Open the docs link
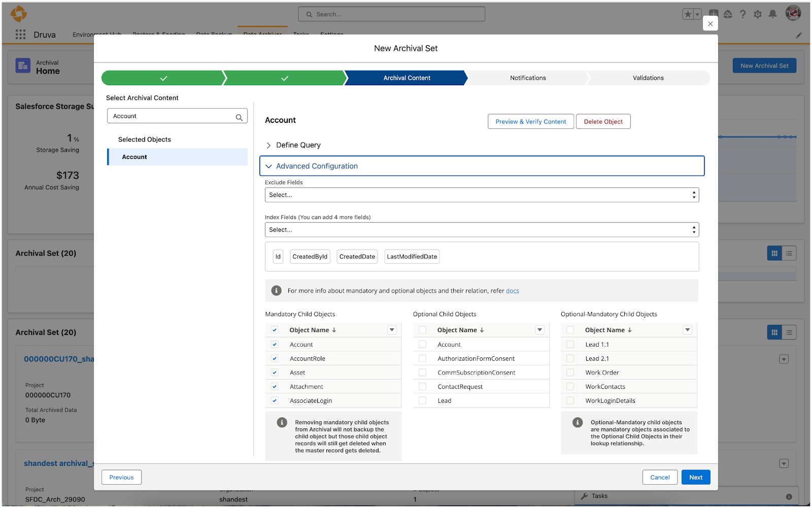812x508 pixels. (x=512, y=291)
